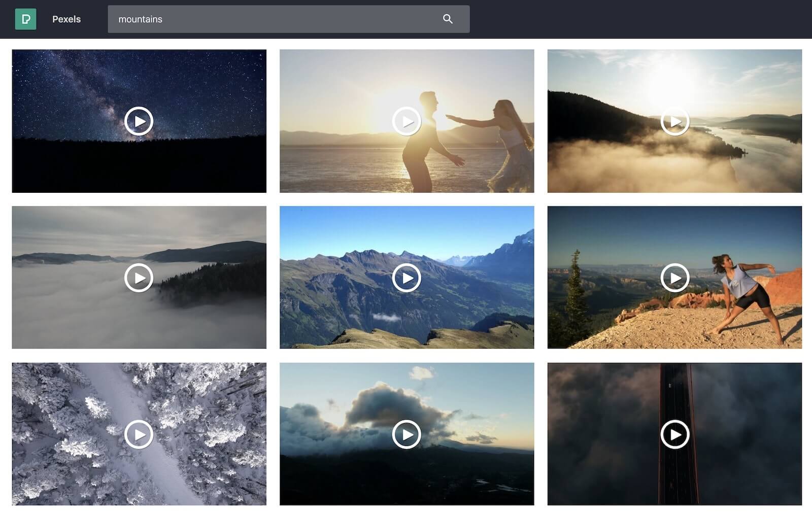812x516 pixels.
Task: Play the dramatic cloudscape video
Action: click(406, 434)
